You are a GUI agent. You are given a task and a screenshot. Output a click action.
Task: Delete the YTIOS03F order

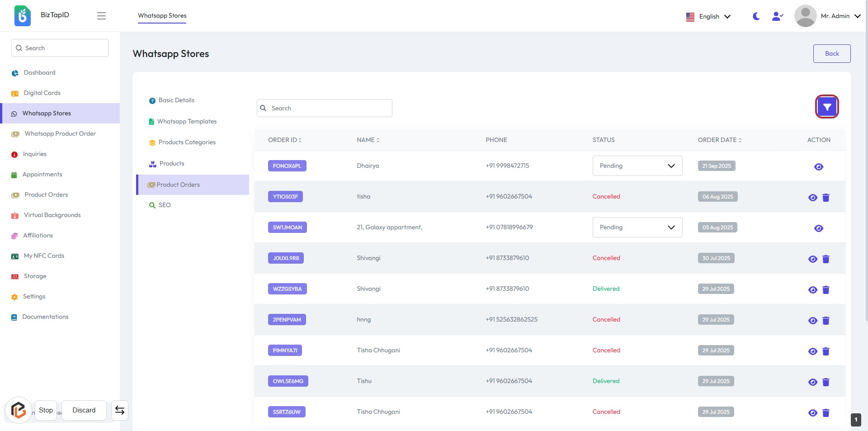[826, 198]
